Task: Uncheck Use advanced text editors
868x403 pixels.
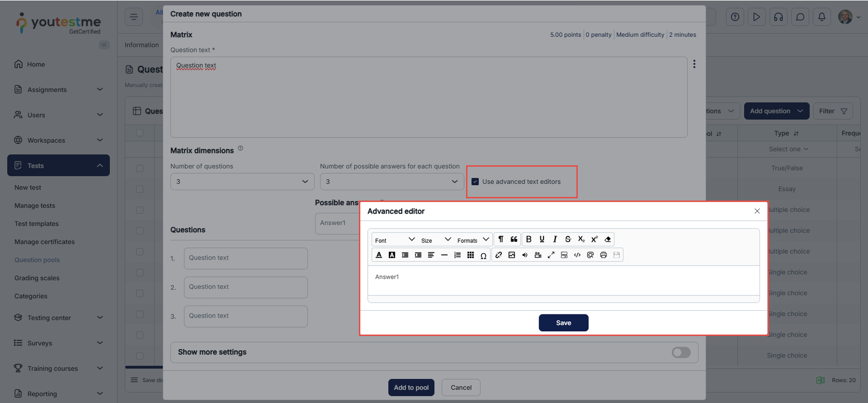Action: (x=475, y=182)
